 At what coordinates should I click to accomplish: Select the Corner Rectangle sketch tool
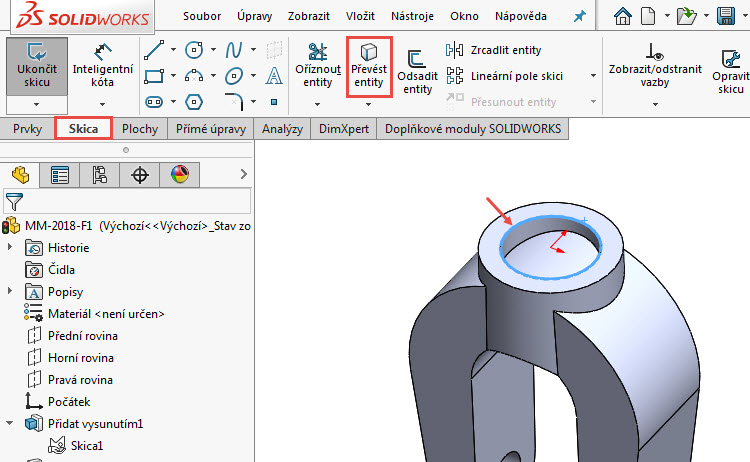tap(154, 76)
